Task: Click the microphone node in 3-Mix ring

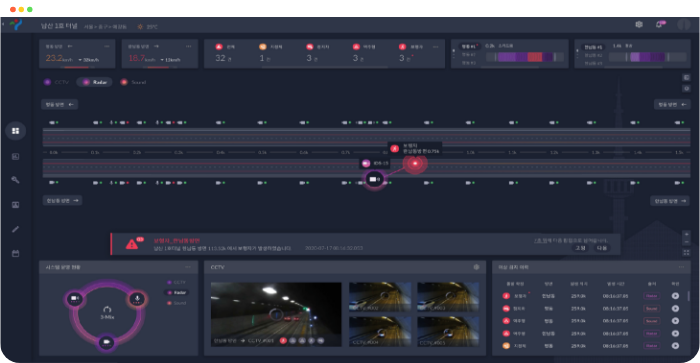Action: pyautogui.click(x=137, y=299)
